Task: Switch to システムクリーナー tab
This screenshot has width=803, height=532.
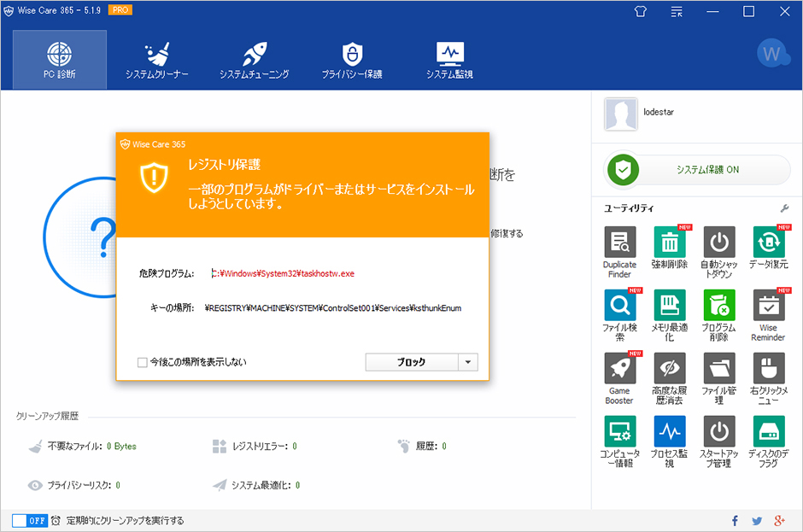Action: coord(157,60)
